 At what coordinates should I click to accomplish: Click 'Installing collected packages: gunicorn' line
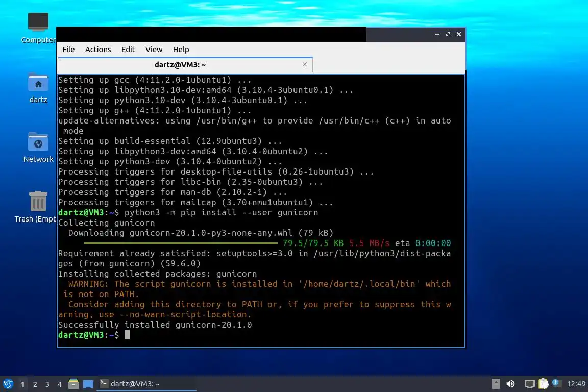(158, 274)
